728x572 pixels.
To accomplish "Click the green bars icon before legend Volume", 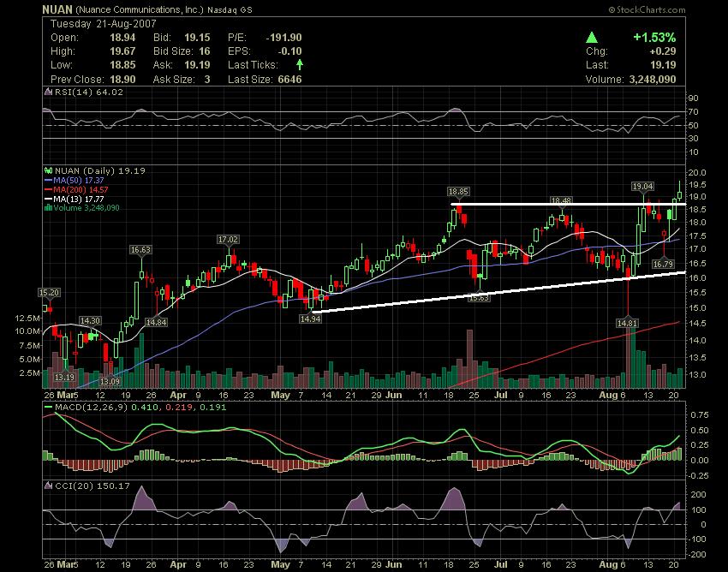I will point(48,207).
